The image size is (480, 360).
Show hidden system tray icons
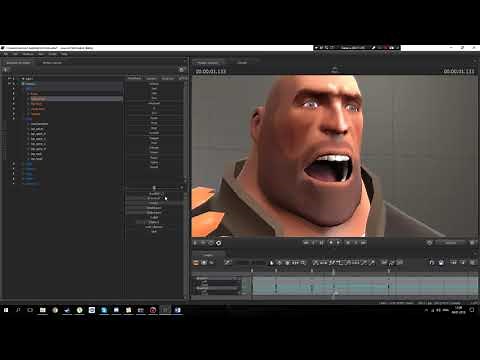pyautogui.click(x=426, y=310)
